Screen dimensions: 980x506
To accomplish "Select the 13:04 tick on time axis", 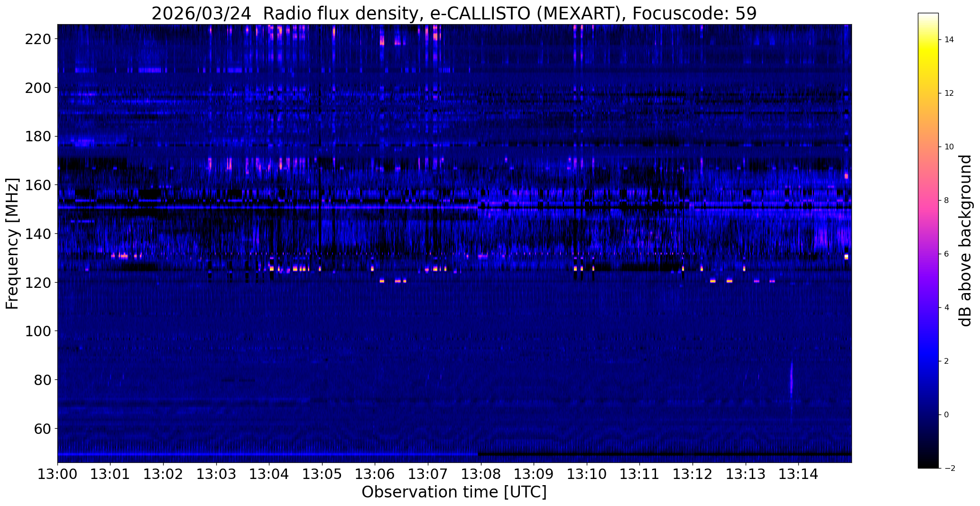I will coord(269,474).
